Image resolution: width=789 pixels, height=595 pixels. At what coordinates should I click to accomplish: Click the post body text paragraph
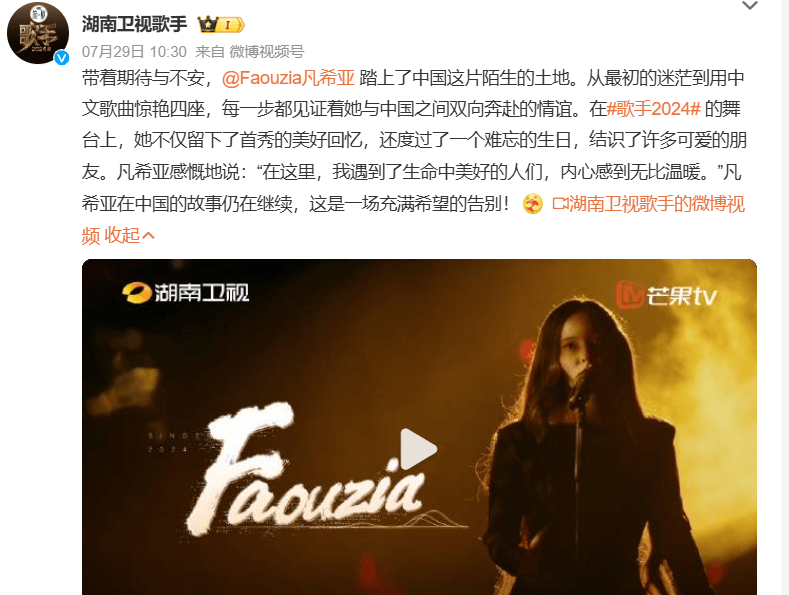coord(414,157)
